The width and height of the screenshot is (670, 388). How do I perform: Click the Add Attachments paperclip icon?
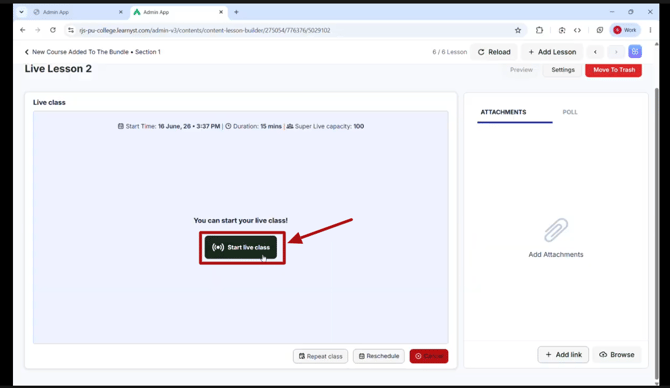556,230
